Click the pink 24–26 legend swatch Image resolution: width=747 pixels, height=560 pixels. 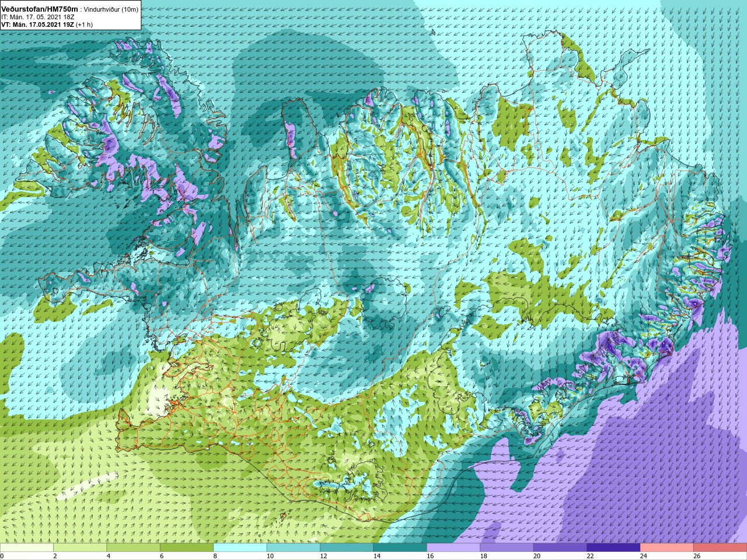point(667,548)
